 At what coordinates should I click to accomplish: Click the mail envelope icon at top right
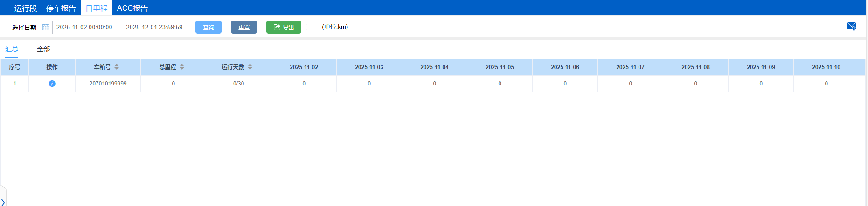point(851,27)
